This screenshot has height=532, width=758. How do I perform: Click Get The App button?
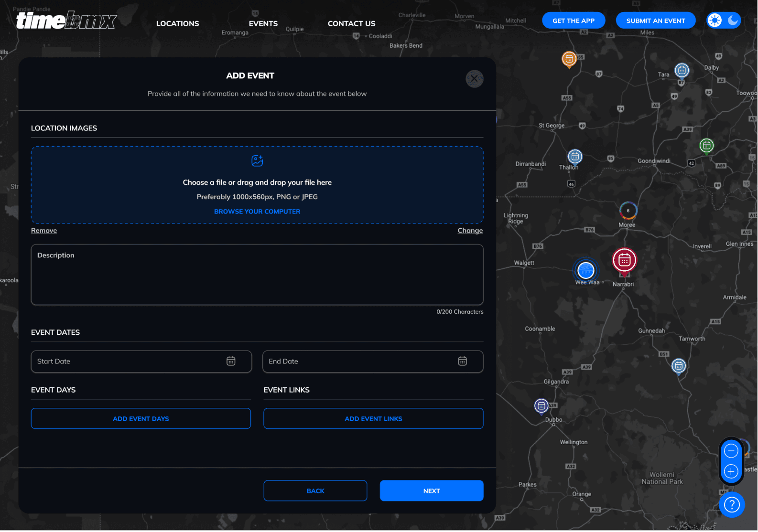574,21
